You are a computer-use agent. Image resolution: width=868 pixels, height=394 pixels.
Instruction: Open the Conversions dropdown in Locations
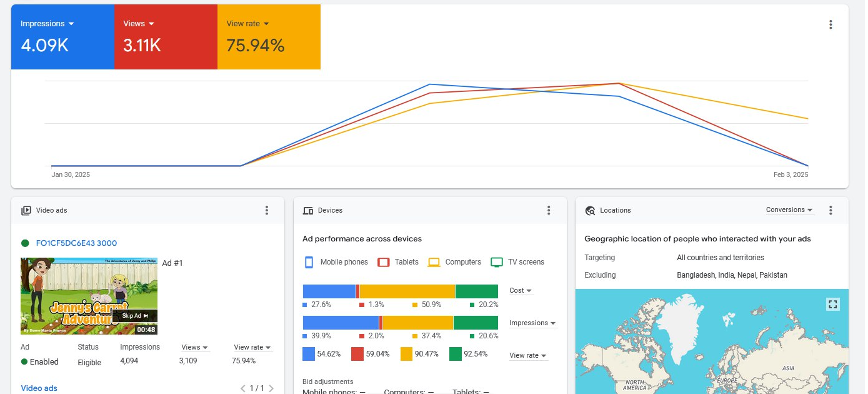coord(789,210)
